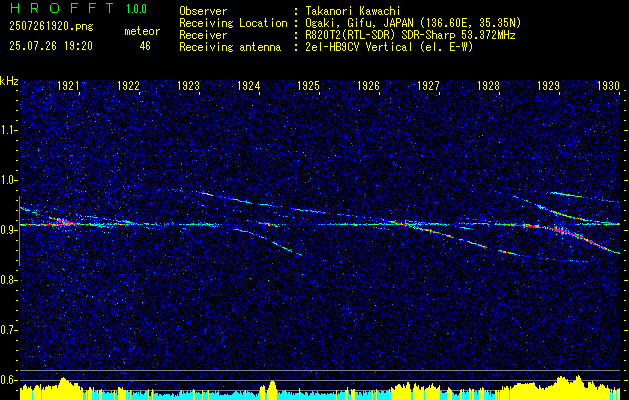This screenshot has height=400, width=629.
Task: Click the 1923 time marker
Action: tap(189, 85)
